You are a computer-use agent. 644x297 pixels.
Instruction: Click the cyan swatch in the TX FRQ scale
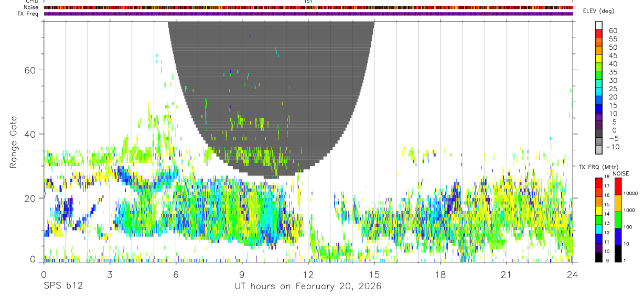599,229
